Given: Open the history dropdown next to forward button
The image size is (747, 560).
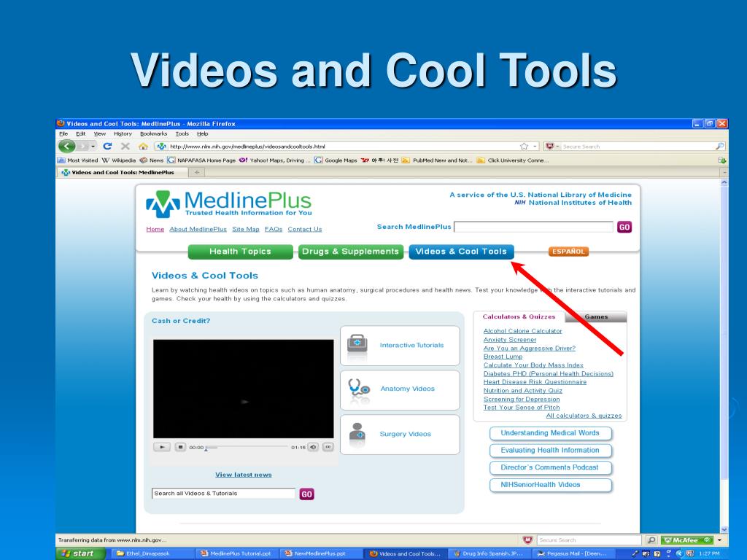Looking at the screenshot, I should click(93, 146).
